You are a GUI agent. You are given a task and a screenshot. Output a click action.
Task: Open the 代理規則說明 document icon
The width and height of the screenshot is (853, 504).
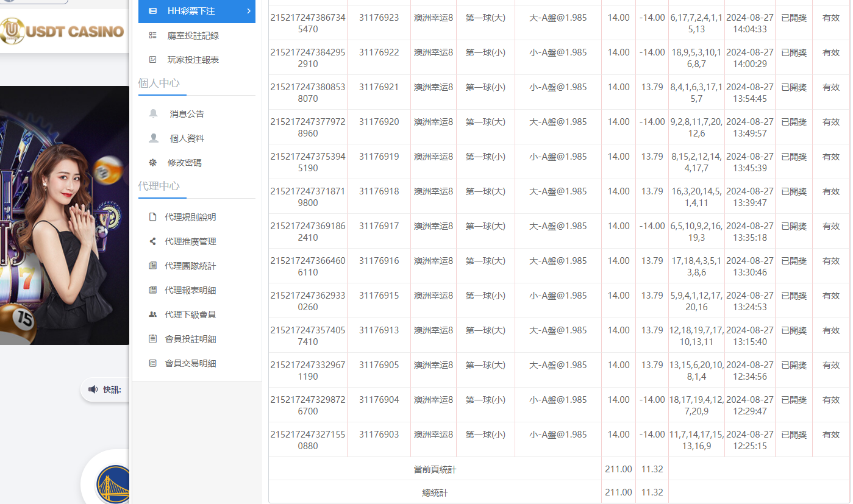[x=154, y=216]
